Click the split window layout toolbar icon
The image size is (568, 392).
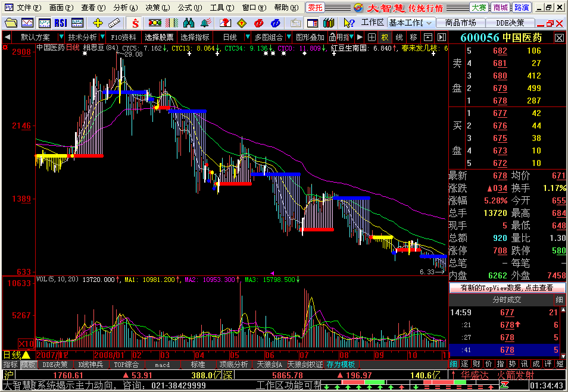312,23
